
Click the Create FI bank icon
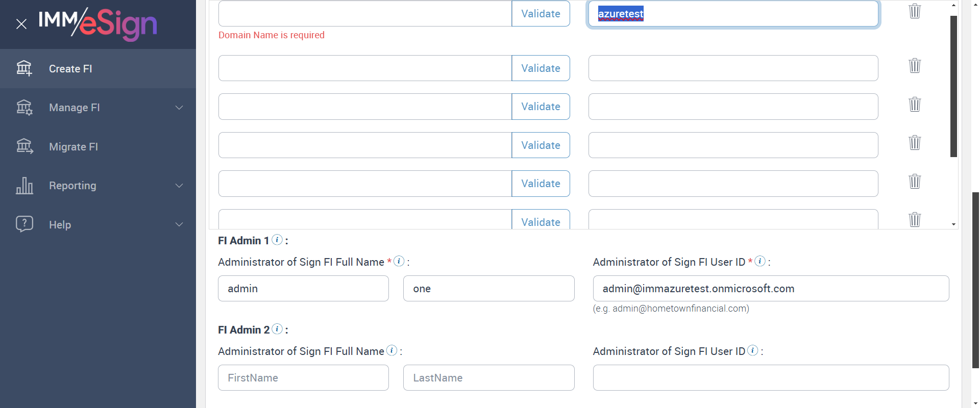click(x=24, y=68)
